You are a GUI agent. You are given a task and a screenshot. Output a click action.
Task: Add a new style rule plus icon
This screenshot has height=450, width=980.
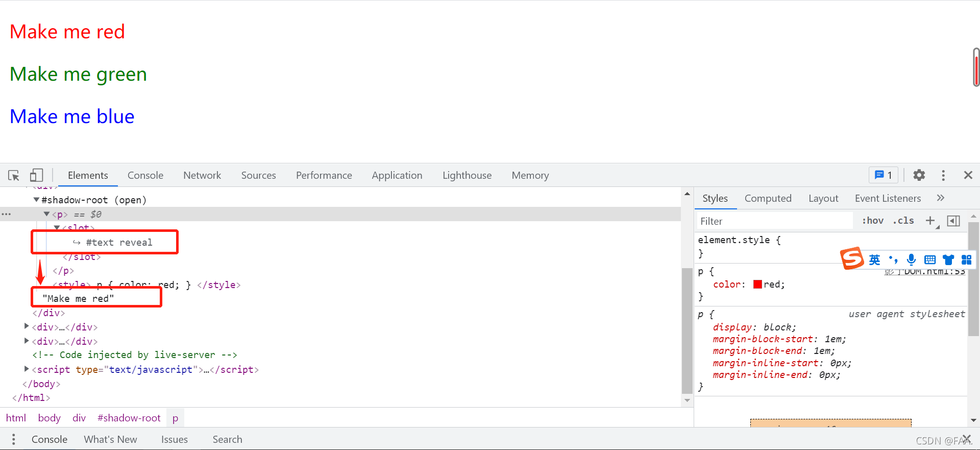pos(930,221)
